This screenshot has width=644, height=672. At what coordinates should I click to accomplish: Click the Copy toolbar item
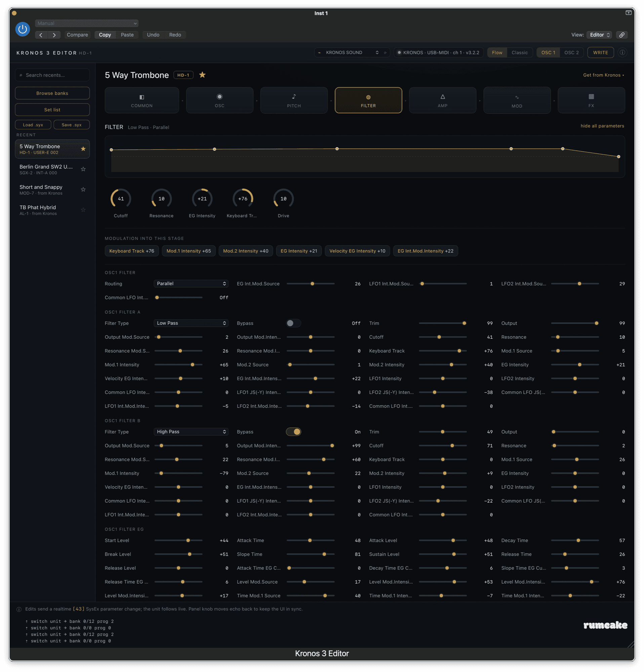(x=105, y=35)
